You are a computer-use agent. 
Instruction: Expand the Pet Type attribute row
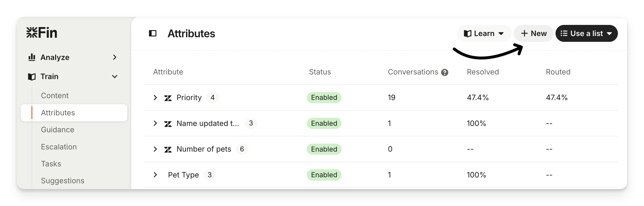pos(155,175)
